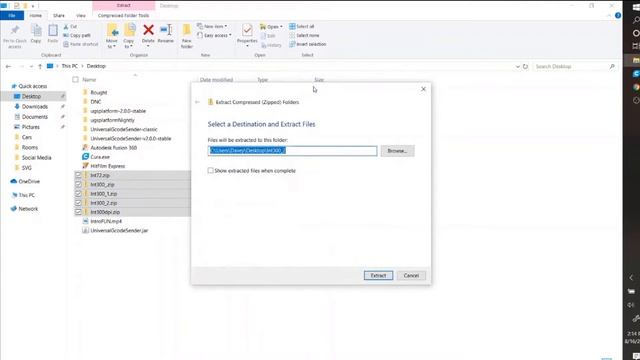Screen dimensions: 640x360
Task: Click the Rename icon in Organize group
Action: [166, 30]
